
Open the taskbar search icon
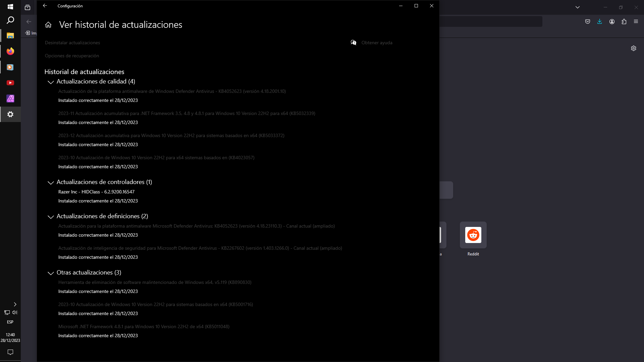[10, 20]
